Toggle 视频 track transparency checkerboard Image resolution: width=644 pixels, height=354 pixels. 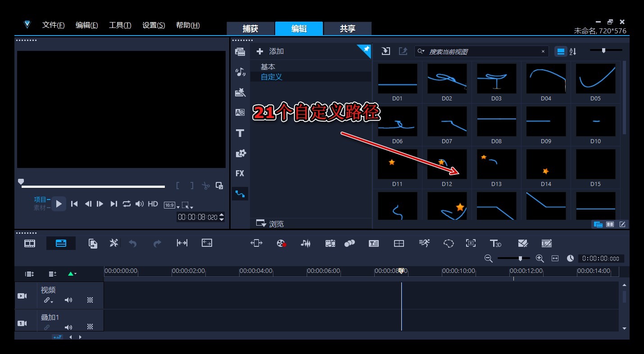(x=90, y=300)
